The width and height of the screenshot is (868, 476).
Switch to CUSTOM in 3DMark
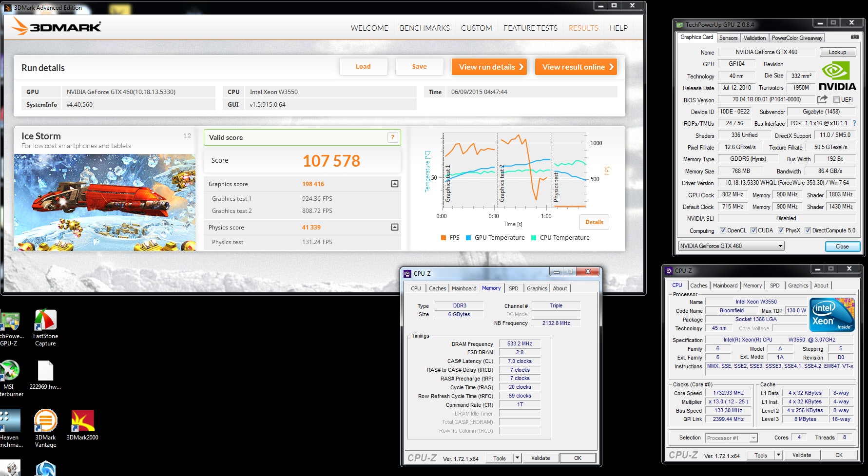click(477, 28)
